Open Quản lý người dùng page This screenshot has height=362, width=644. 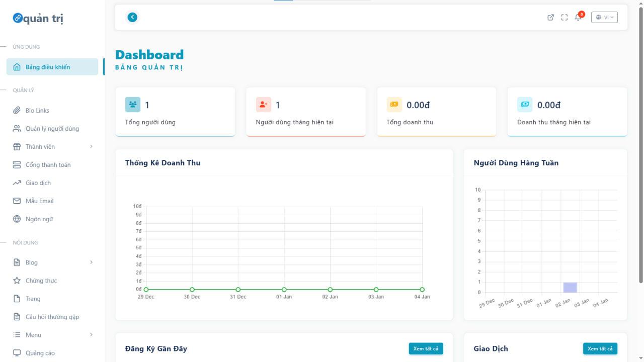[52, 129]
